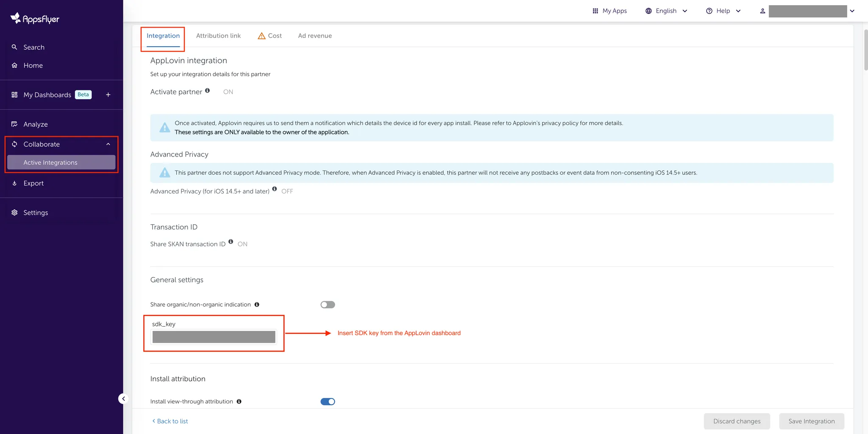The image size is (868, 434).
Task: Switch to the Ad revenue tab
Action: click(x=315, y=36)
